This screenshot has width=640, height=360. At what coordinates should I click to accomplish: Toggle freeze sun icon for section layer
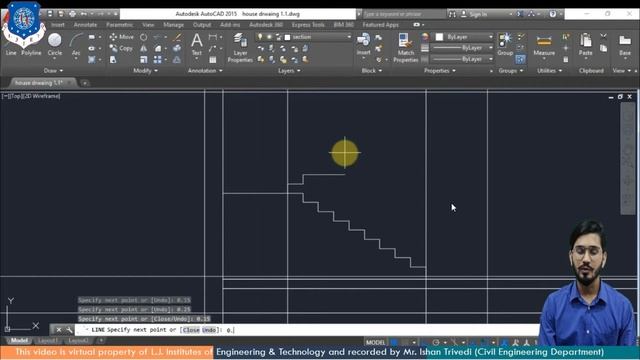pyautogui.click(x=269, y=37)
